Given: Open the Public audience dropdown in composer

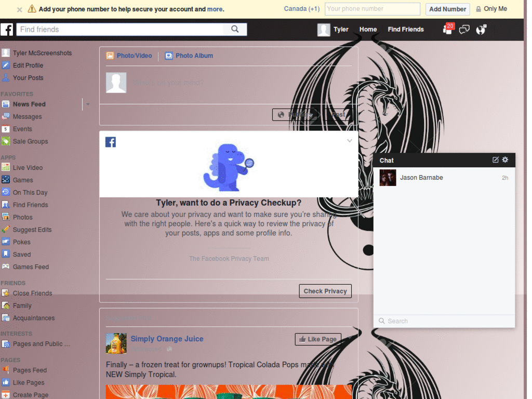Looking at the screenshot, I should [296, 115].
